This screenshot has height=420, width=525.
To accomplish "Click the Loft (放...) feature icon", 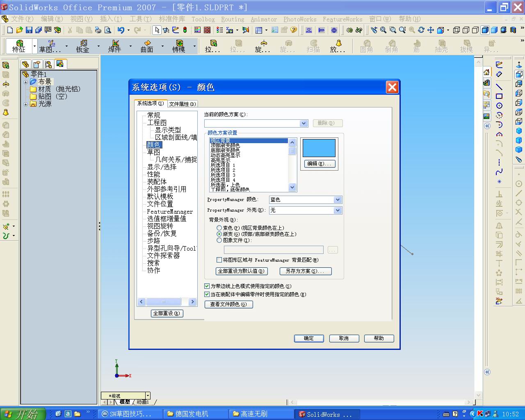I will point(338,46).
